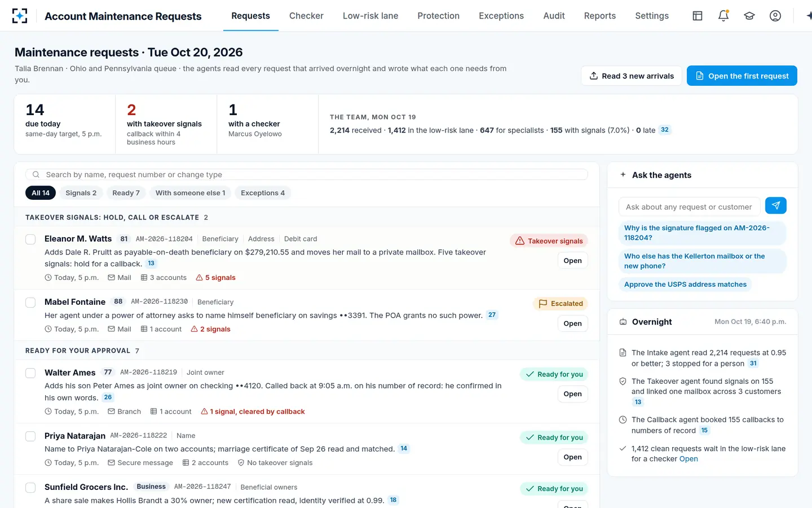Viewport: 812px width, 508px height.
Task: Click citation badge 18 on Sunfield Grocers row
Action: pyautogui.click(x=393, y=500)
